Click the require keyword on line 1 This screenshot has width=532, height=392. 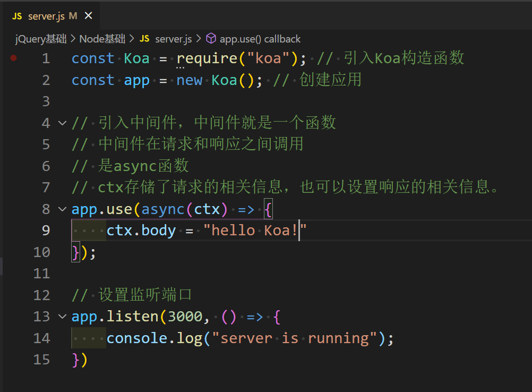[207, 59]
